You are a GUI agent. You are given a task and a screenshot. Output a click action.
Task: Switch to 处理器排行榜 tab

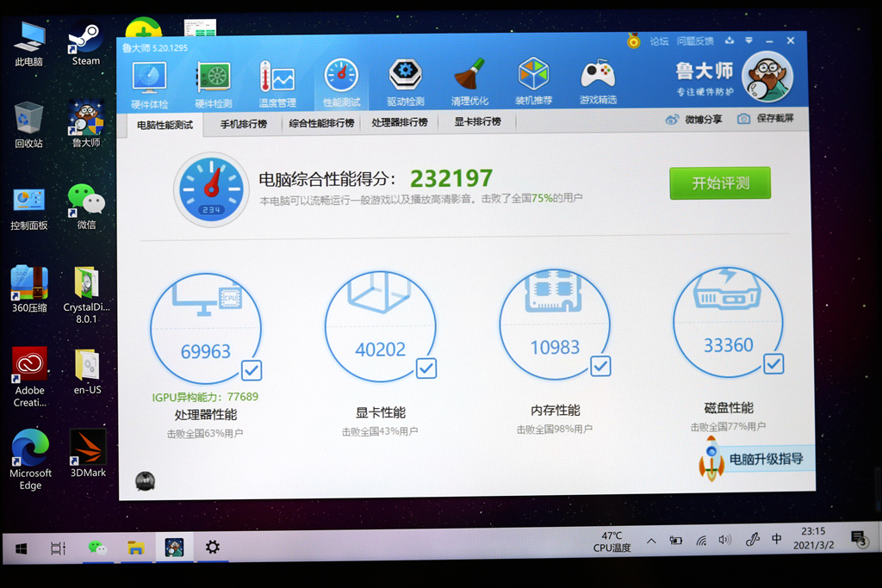pos(400,122)
